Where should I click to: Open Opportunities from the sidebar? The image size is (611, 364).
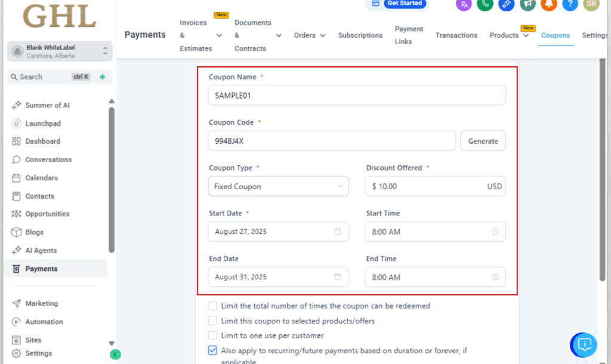pyautogui.click(x=47, y=214)
